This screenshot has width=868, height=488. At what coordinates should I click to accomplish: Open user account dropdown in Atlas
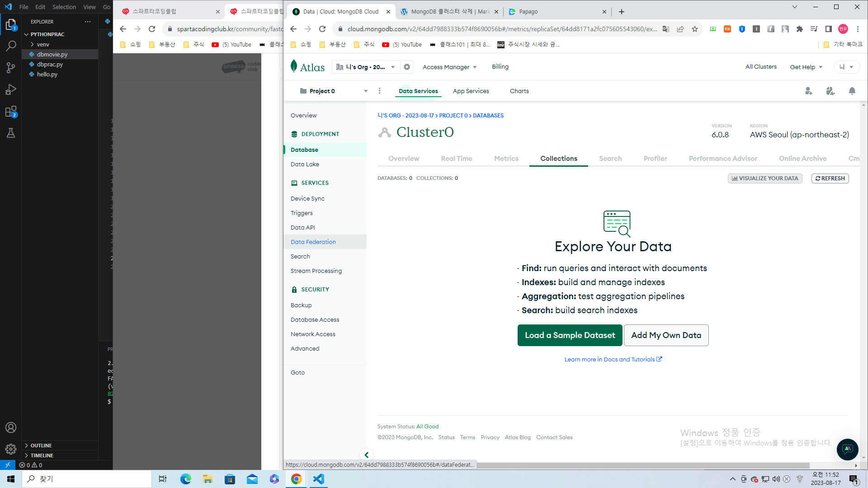tap(847, 67)
